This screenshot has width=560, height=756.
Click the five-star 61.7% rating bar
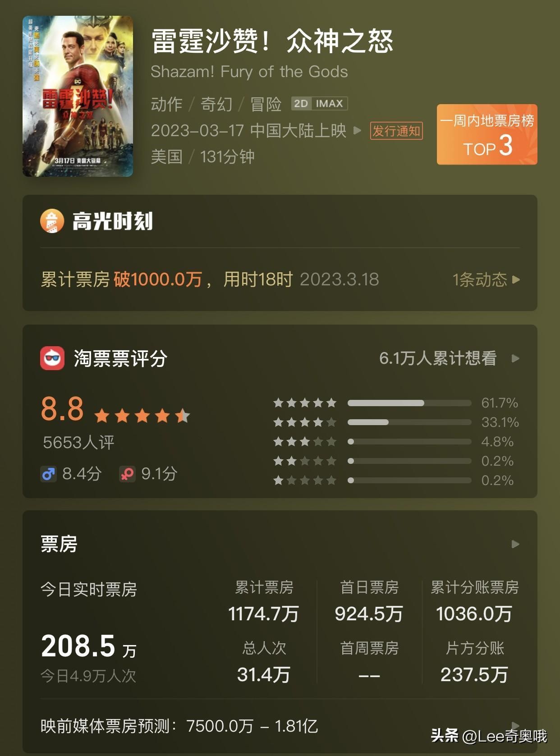tap(409, 403)
